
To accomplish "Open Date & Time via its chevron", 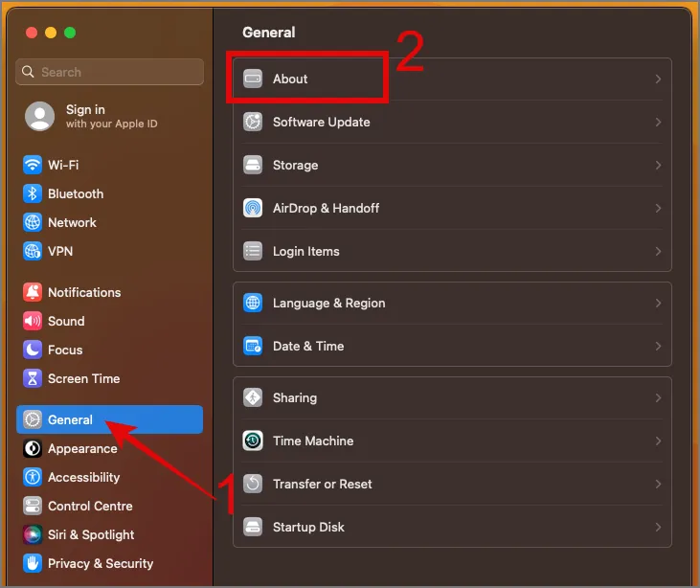I will (x=658, y=346).
